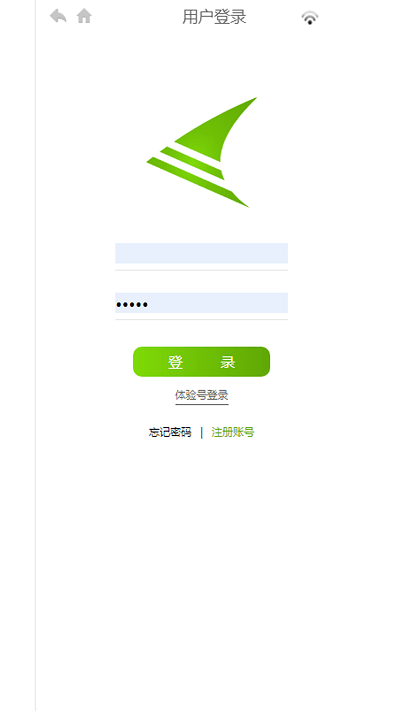Click separator bar between 忘记密码 and 注册账号
This screenshot has height=711, width=400.
coord(201,433)
